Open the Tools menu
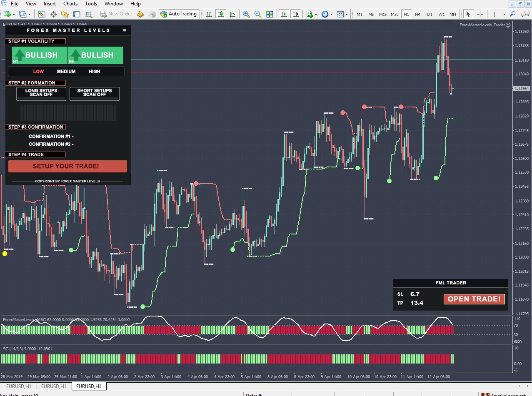This screenshot has height=396, width=532. (x=91, y=4)
